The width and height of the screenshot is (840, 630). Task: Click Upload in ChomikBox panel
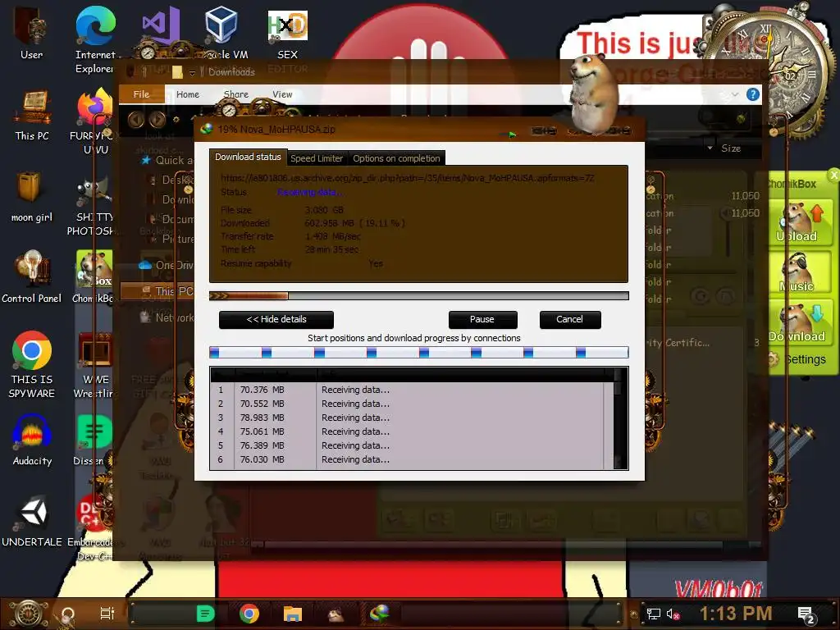(799, 223)
